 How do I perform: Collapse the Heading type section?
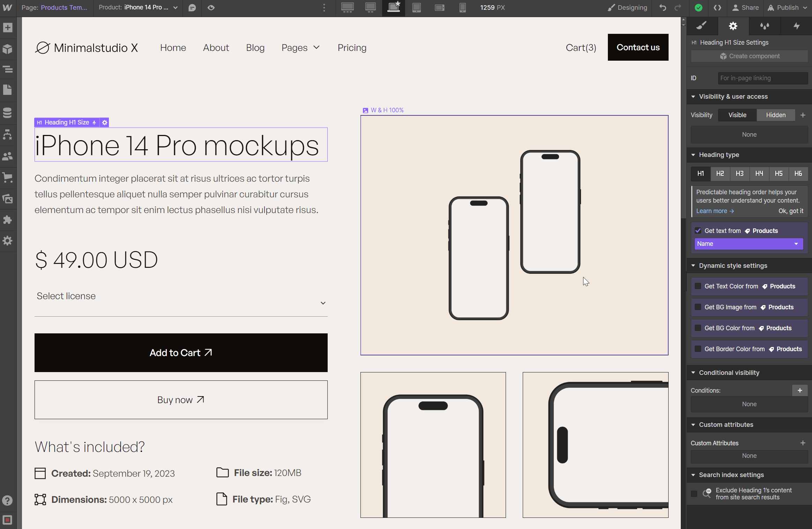pyautogui.click(x=693, y=155)
